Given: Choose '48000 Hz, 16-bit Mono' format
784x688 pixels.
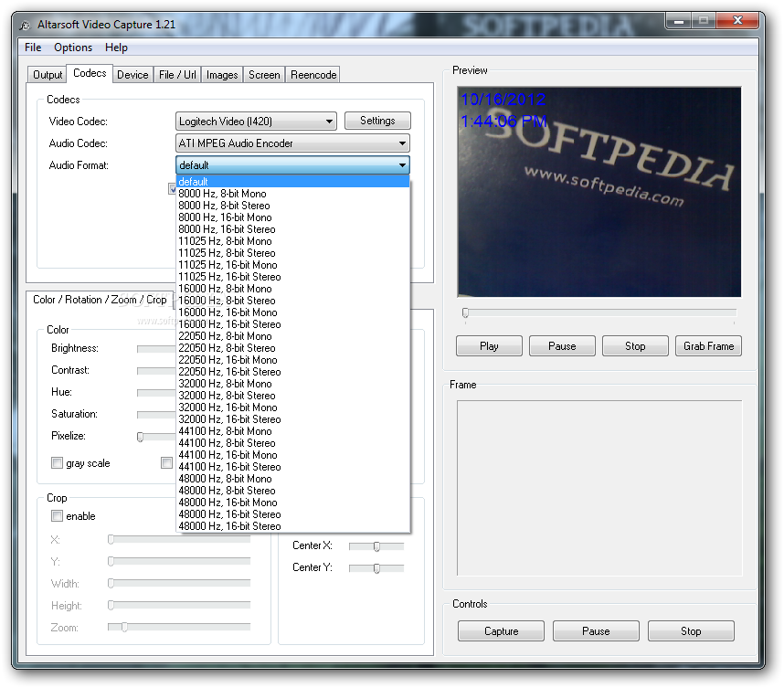Looking at the screenshot, I should tap(292, 503).
